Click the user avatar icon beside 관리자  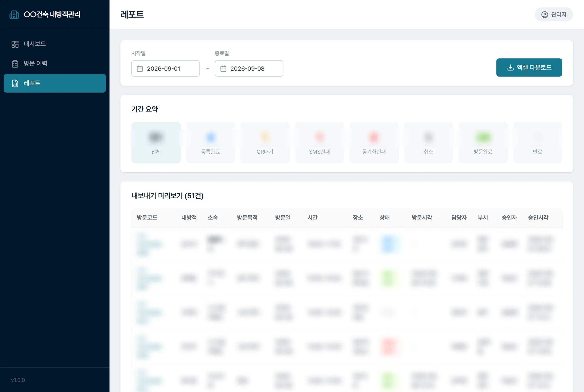[x=544, y=15]
